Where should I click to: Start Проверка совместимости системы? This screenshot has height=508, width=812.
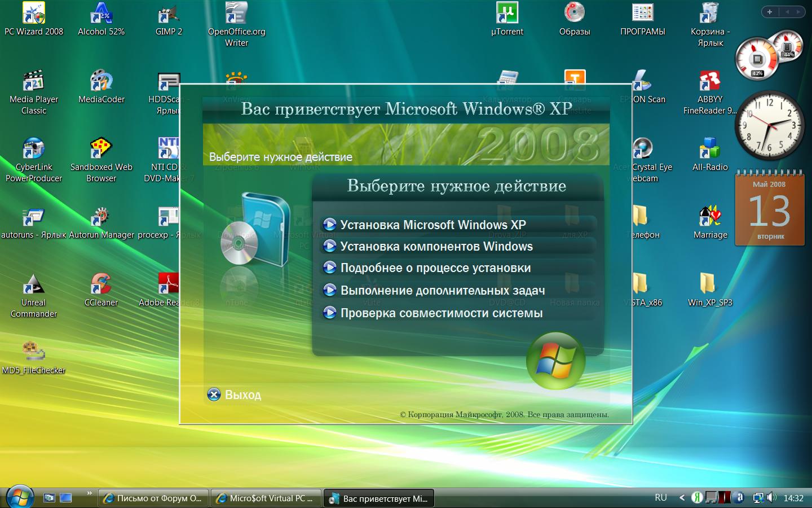(458, 313)
